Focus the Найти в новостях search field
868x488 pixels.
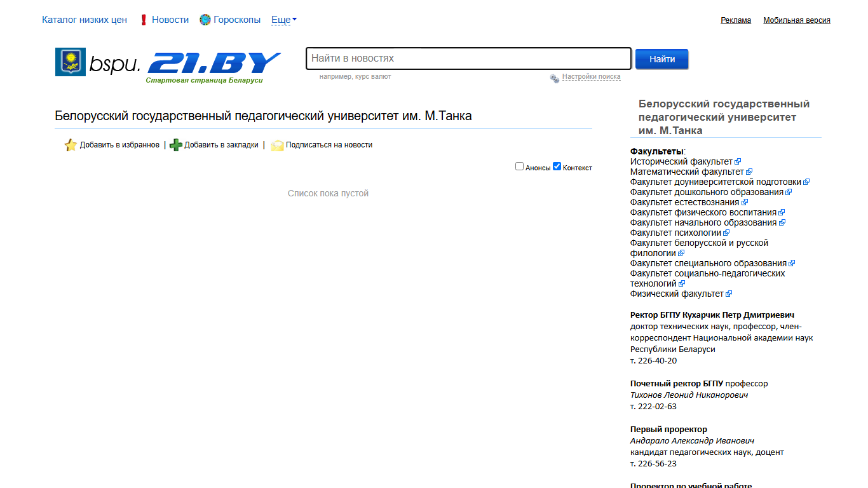pyautogui.click(x=468, y=58)
